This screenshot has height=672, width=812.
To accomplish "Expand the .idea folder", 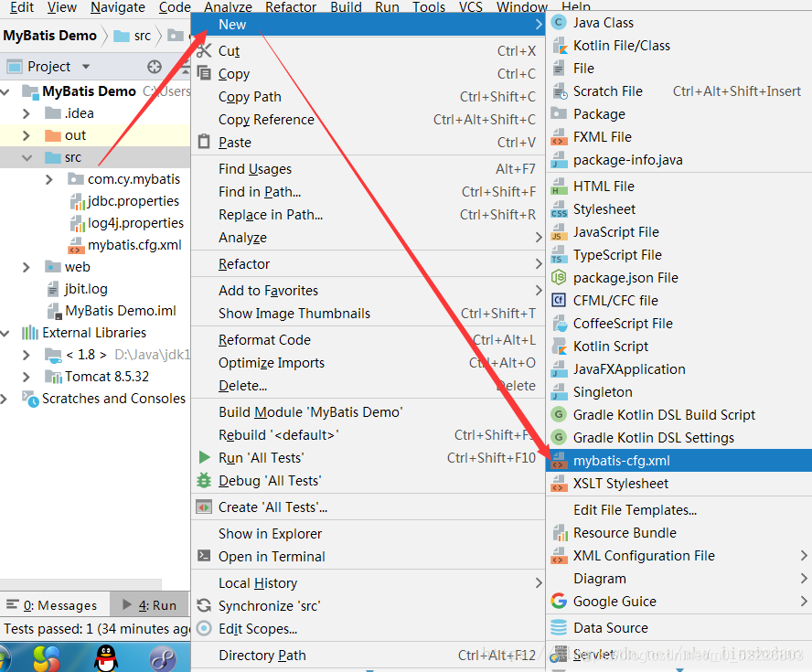I will 27,113.
